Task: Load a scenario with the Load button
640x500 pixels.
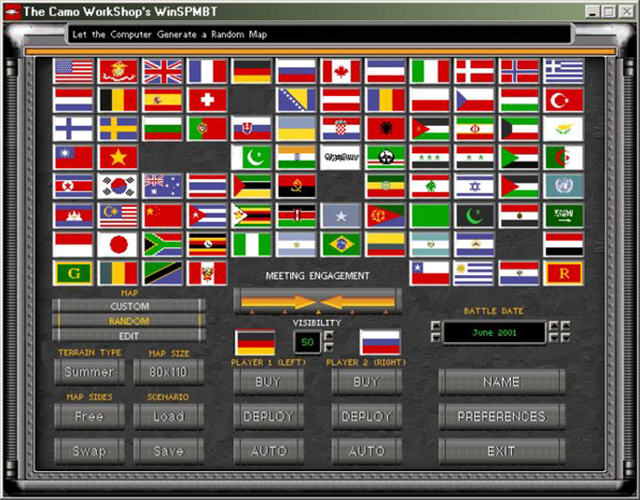Action: [168, 417]
